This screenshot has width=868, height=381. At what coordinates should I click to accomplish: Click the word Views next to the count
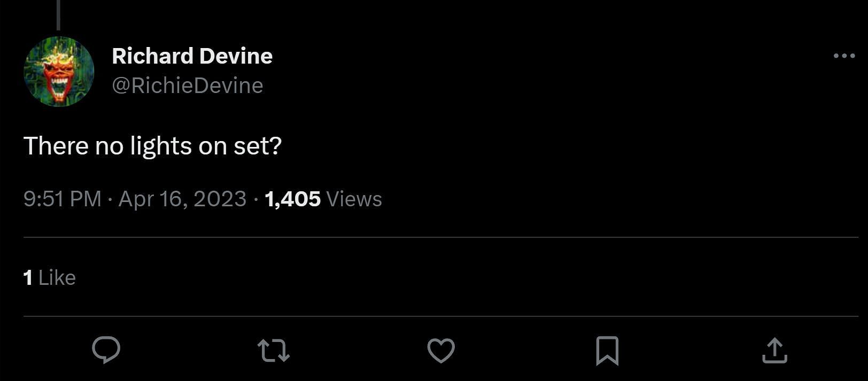[x=354, y=199]
